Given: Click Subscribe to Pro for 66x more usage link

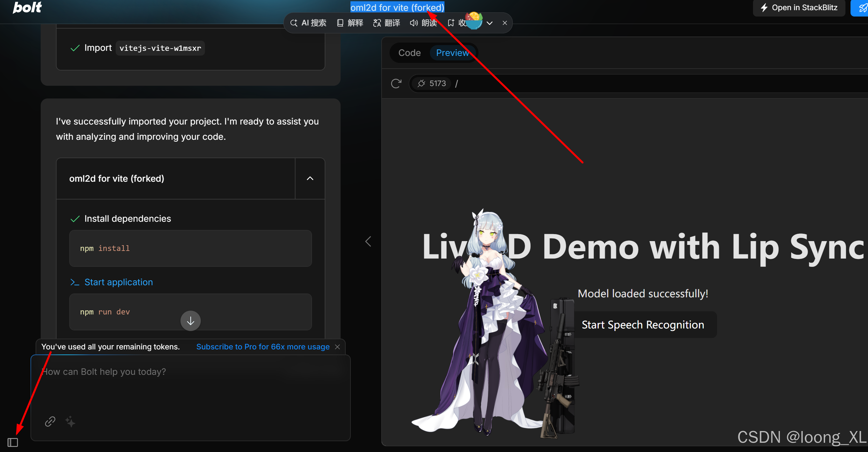Looking at the screenshot, I should (263, 347).
